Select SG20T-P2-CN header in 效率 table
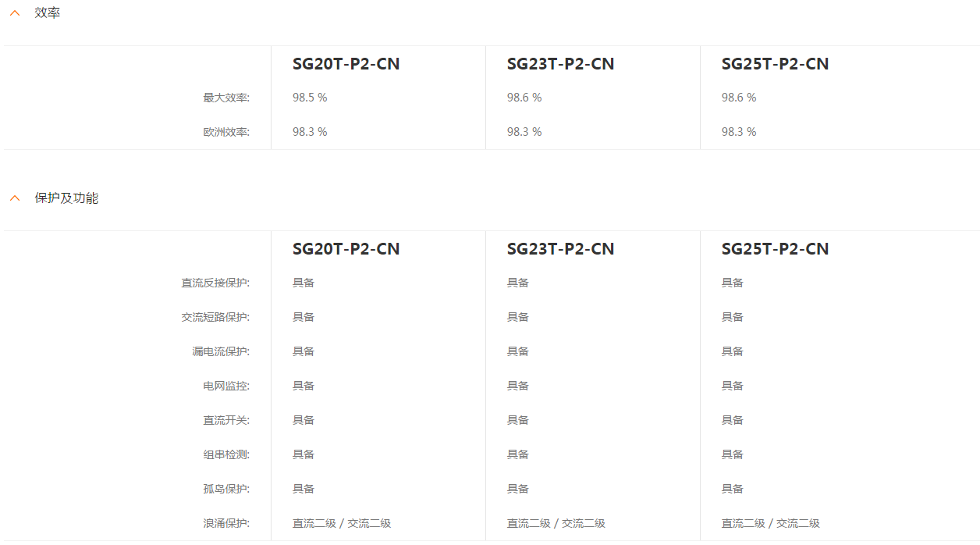Image resolution: width=980 pixels, height=545 pixels. point(346,64)
